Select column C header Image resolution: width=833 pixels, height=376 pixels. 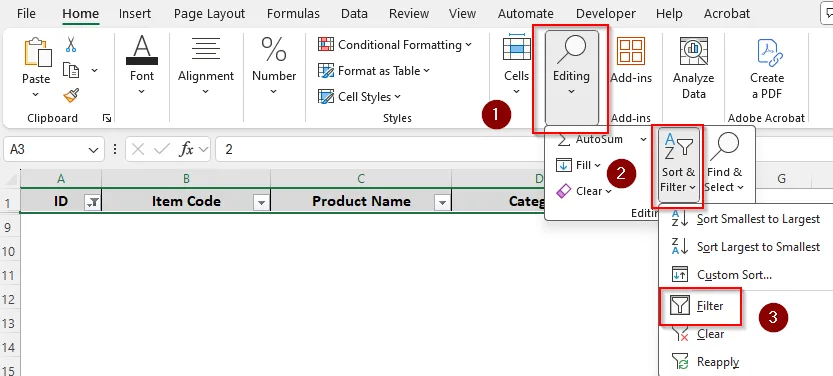click(x=361, y=179)
